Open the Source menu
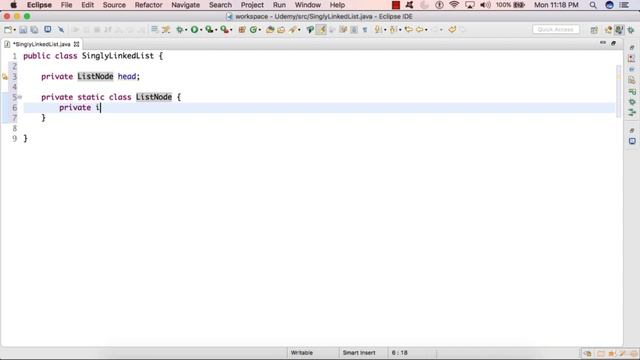 click(114, 5)
